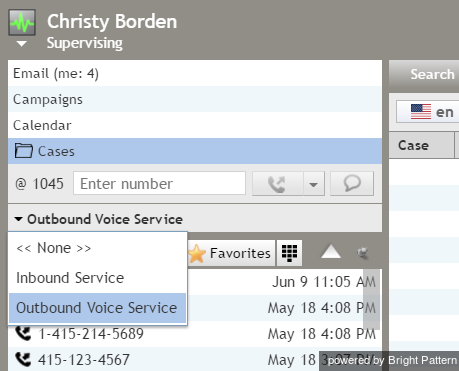Select the Cases folder item
The width and height of the screenshot is (459, 371).
pyautogui.click(x=195, y=151)
